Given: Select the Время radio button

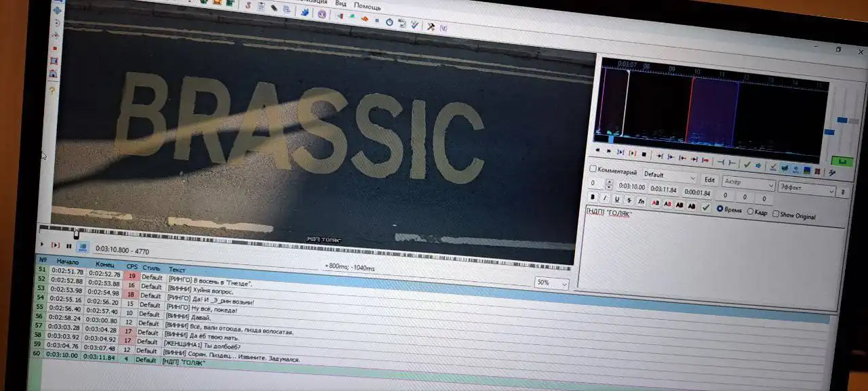Looking at the screenshot, I should tap(729, 209).
